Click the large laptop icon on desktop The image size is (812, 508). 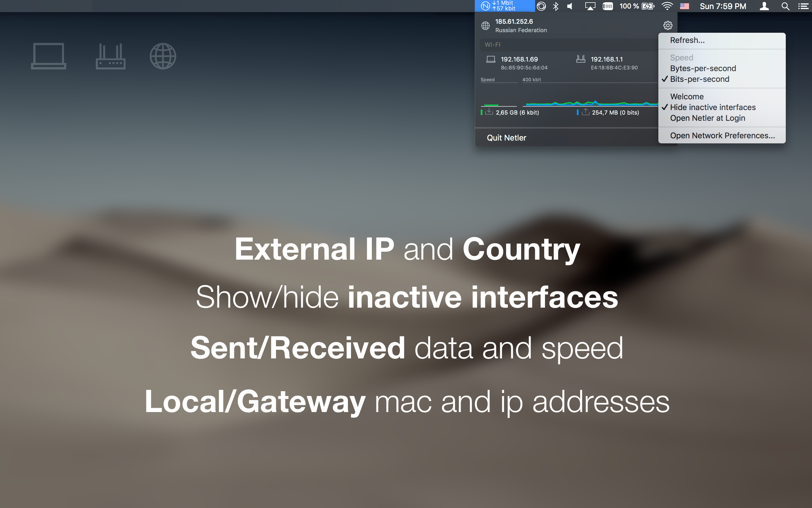tap(49, 56)
